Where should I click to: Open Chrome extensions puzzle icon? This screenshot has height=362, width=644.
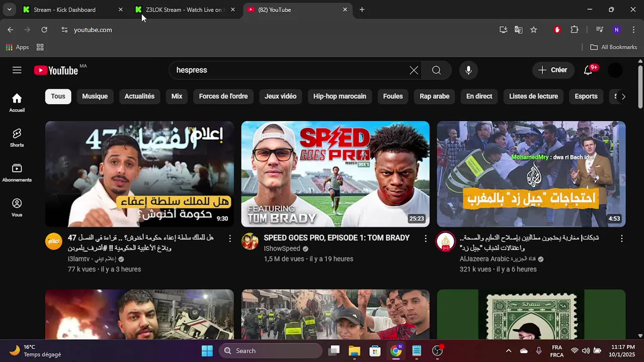click(575, 30)
